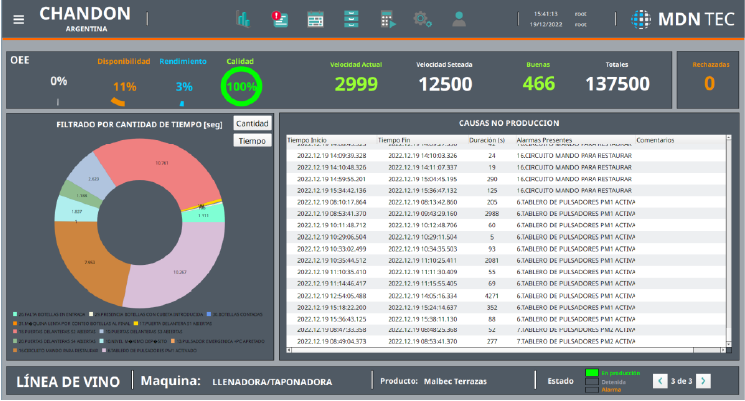Open the gears settings icon
The height and width of the screenshot is (401, 745).
click(x=422, y=19)
